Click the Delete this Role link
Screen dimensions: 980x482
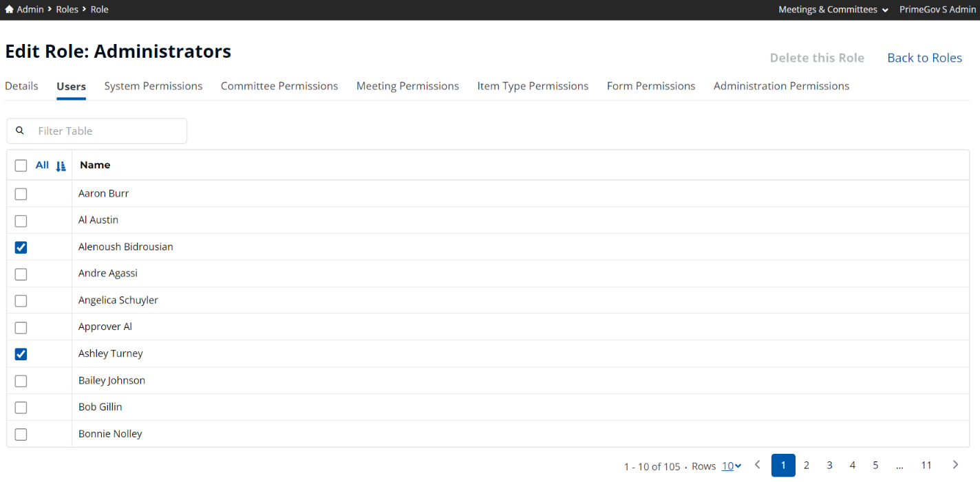click(817, 58)
